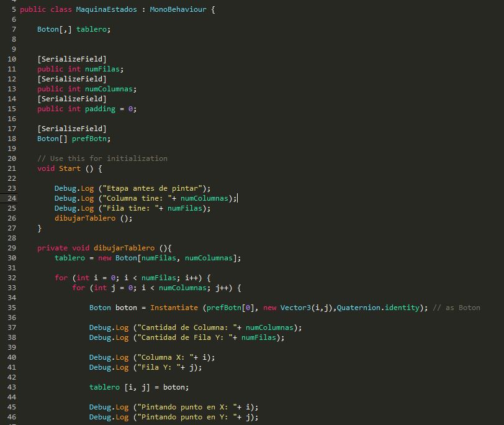Click MonoBehaviour on line 5

pyautogui.click(x=178, y=9)
